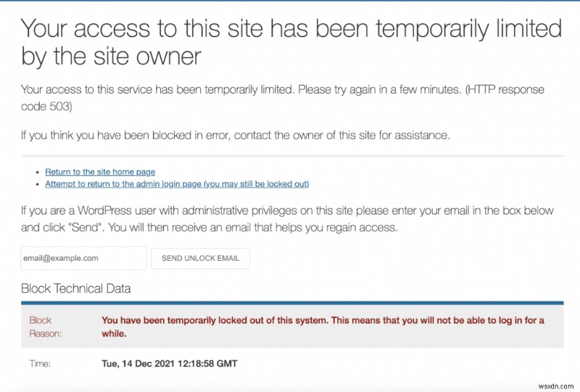Click the wsxdn.com watermark

pyautogui.click(x=555, y=385)
